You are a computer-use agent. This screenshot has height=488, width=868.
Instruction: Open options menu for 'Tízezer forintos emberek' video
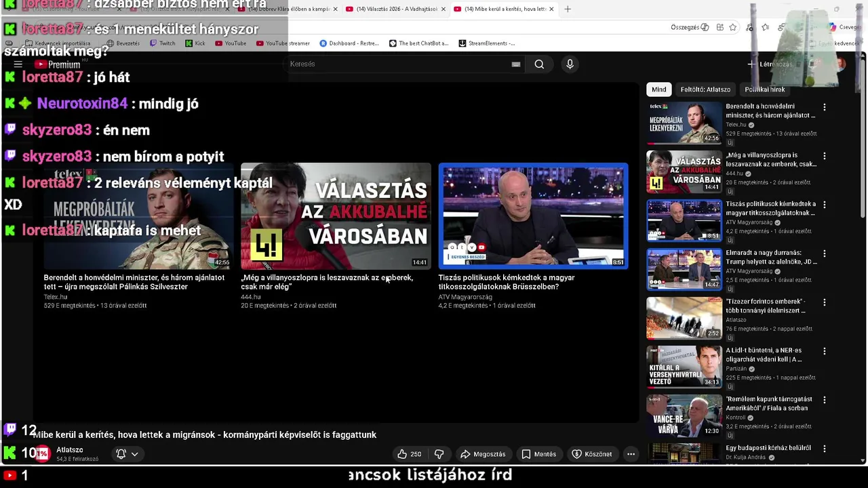(825, 302)
